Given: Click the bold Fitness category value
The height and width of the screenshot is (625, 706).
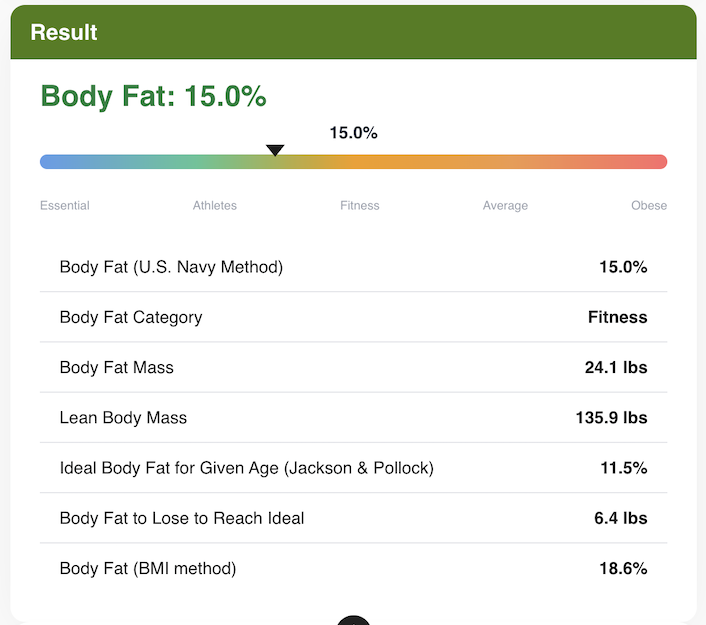Looking at the screenshot, I should coord(617,317).
